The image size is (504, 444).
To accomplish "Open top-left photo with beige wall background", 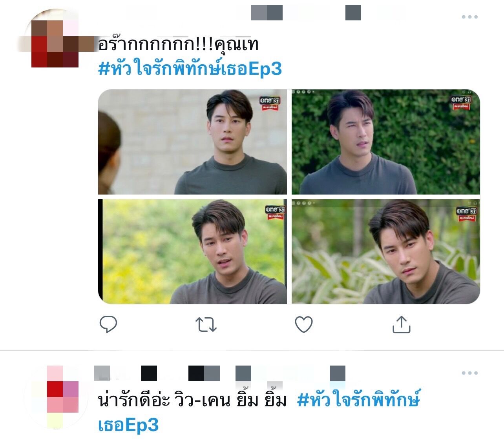I will coord(193,142).
